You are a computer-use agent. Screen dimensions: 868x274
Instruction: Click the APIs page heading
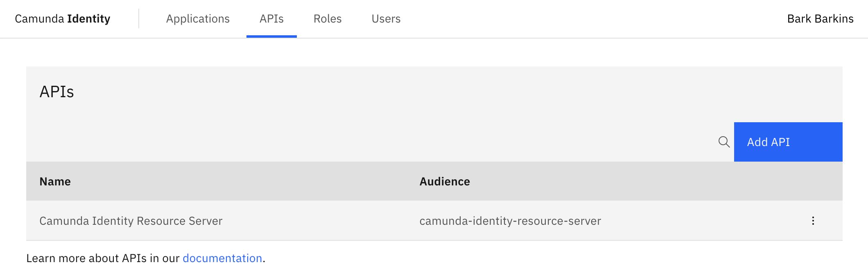click(57, 92)
